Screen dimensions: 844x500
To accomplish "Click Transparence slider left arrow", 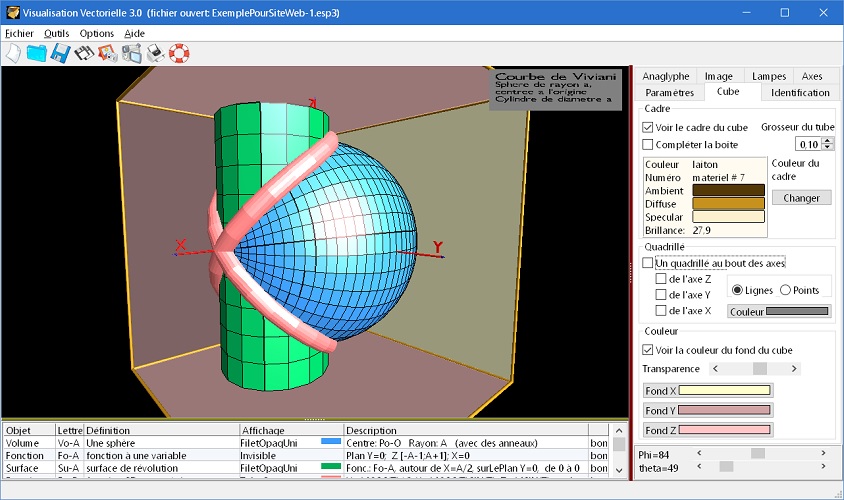I will point(715,369).
